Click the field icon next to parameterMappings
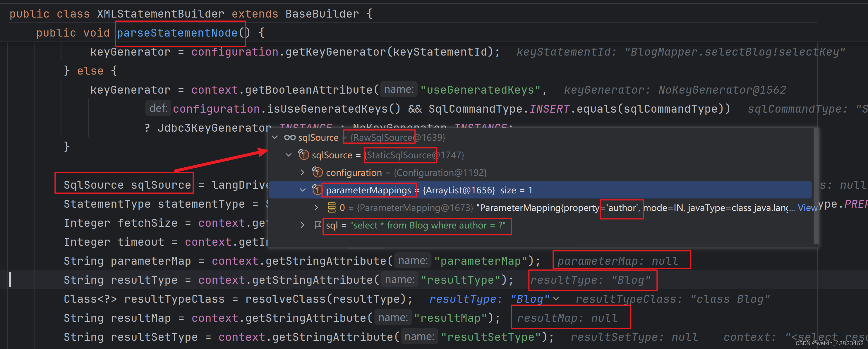 point(317,190)
